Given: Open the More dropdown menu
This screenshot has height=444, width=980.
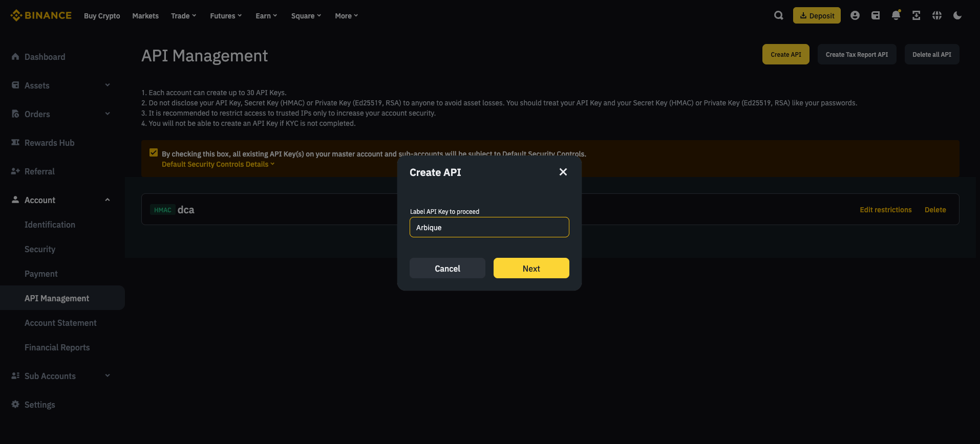Looking at the screenshot, I should 347,16.
